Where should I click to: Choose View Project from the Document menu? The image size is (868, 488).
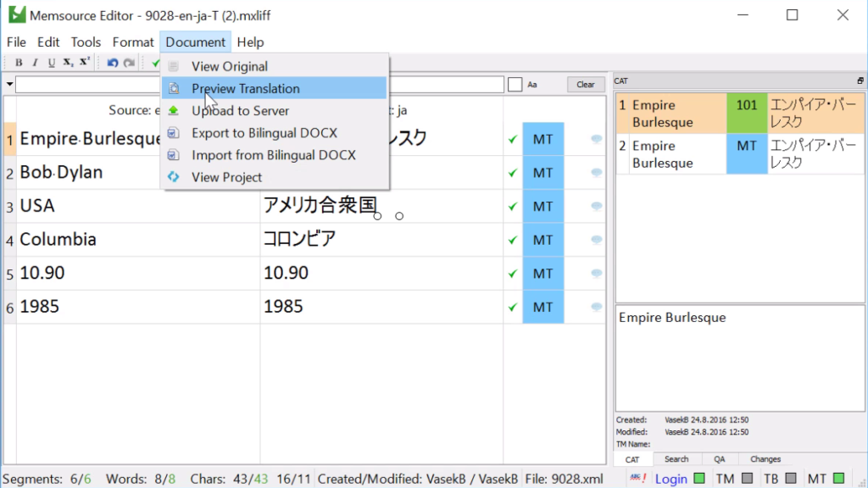[275, 177]
